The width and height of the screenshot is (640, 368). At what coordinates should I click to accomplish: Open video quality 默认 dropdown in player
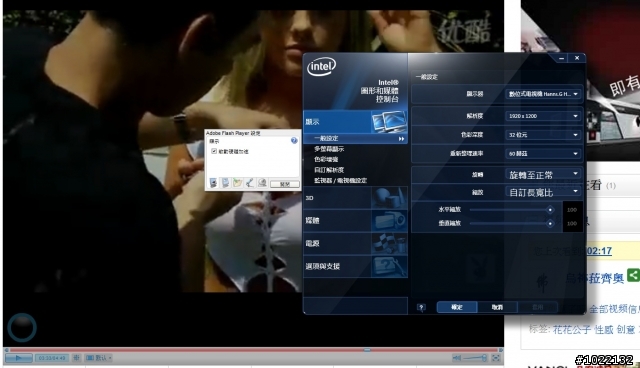[x=99, y=358]
